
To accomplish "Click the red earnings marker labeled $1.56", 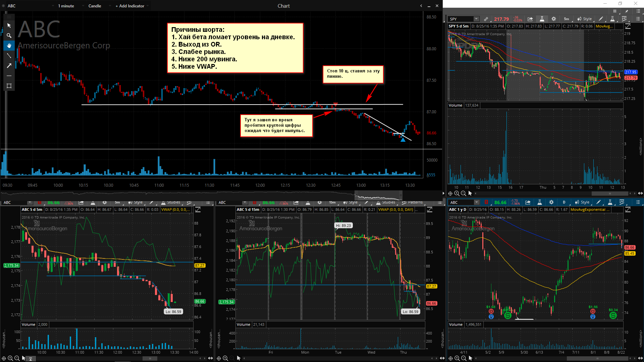I will point(593,311).
